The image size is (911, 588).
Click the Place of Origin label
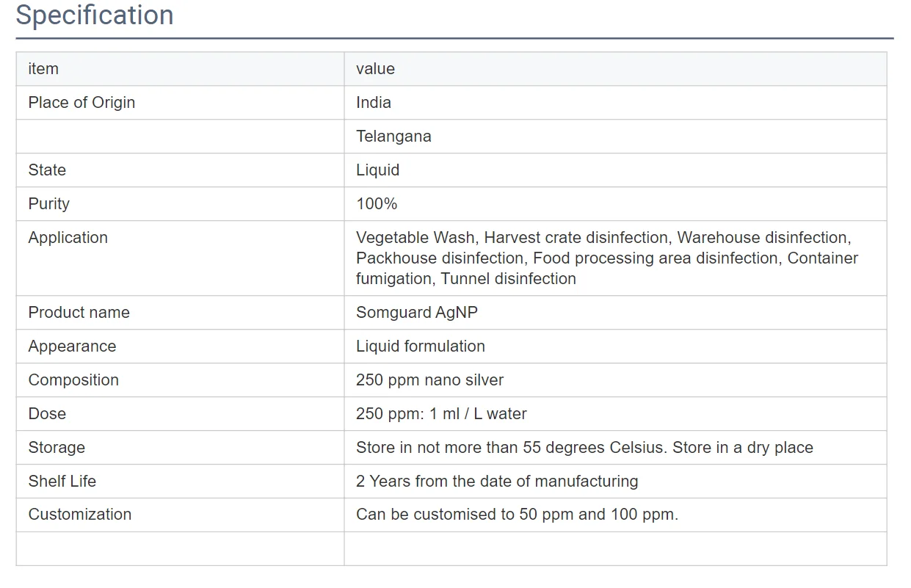(81, 102)
